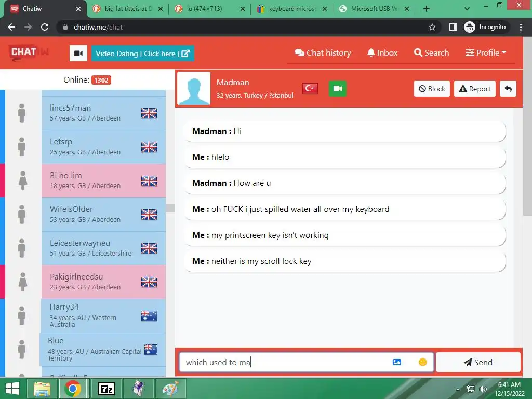This screenshot has width=532, height=399.
Task: Open chat with user Blue
Action: point(103,350)
